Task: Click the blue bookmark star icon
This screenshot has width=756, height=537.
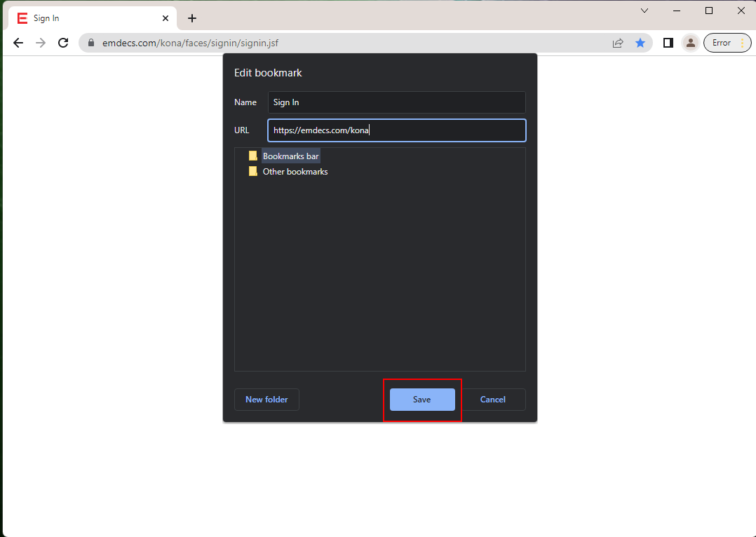Action: [640, 43]
